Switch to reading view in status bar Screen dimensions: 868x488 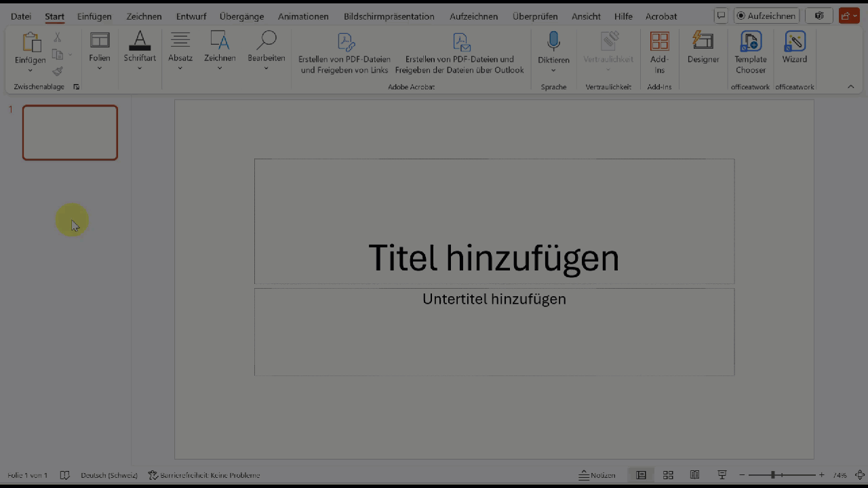(694, 475)
